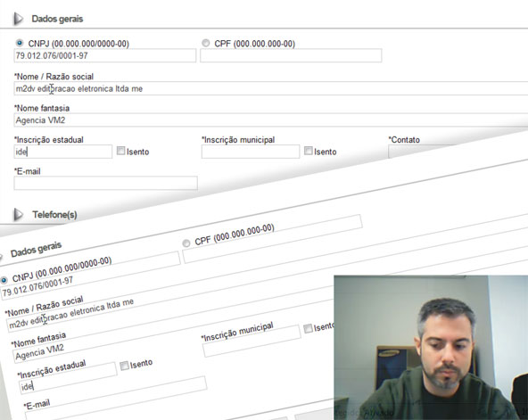Select the CNPJ radio button
Viewport: 528px width, 420px height.
click(x=20, y=43)
